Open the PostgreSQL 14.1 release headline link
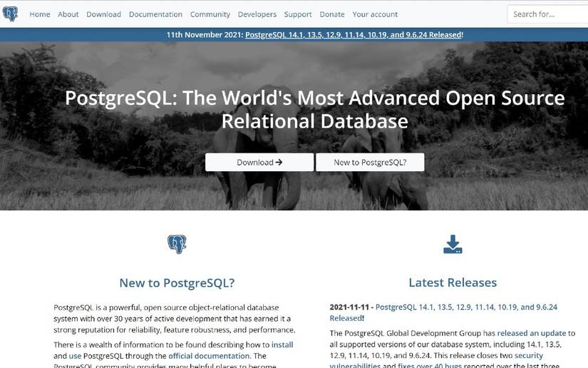 pyautogui.click(x=443, y=312)
